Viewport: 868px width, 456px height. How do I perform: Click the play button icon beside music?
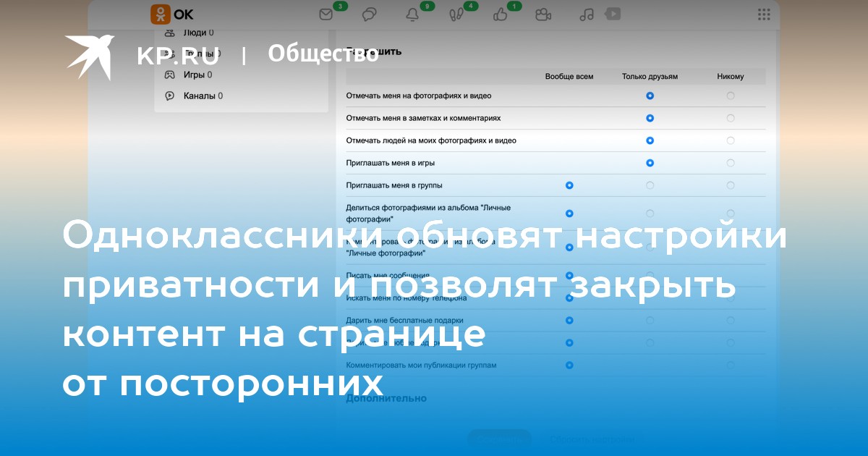(613, 14)
